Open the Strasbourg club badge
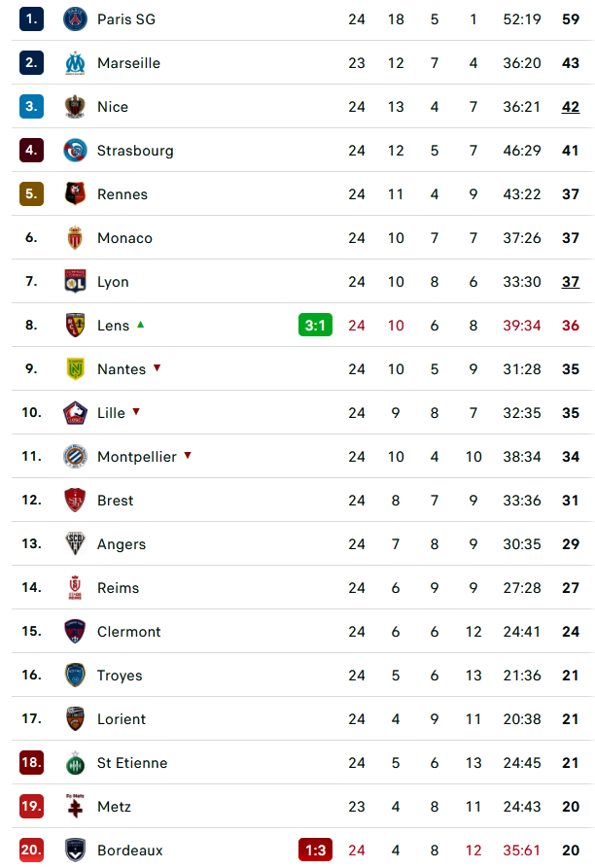The width and height of the screenshot is (595, 868). tap(75, 151)
